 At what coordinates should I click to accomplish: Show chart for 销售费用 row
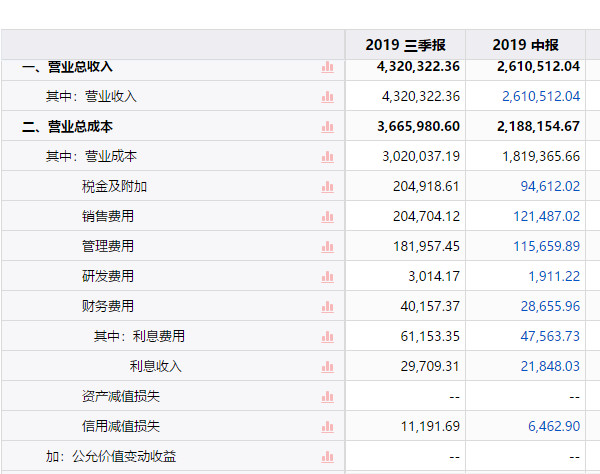click(328, 217)
